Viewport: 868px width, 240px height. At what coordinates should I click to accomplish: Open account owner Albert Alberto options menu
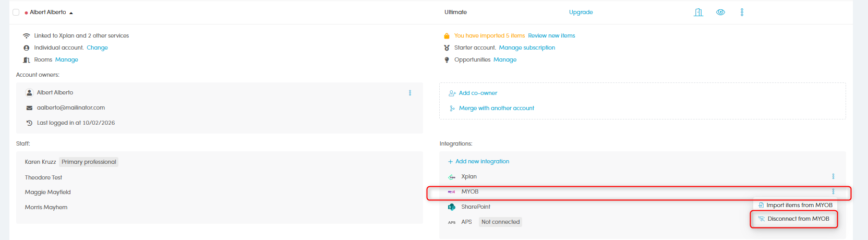point(410,93)
